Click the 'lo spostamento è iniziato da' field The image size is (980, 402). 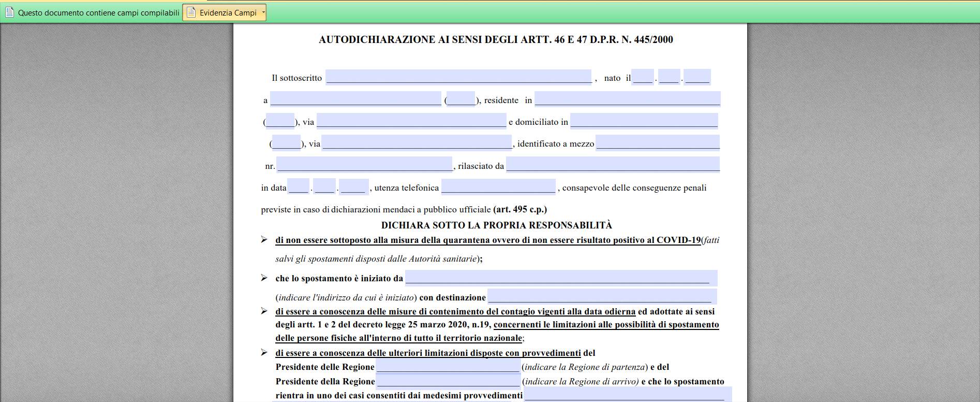pos(561,278)
